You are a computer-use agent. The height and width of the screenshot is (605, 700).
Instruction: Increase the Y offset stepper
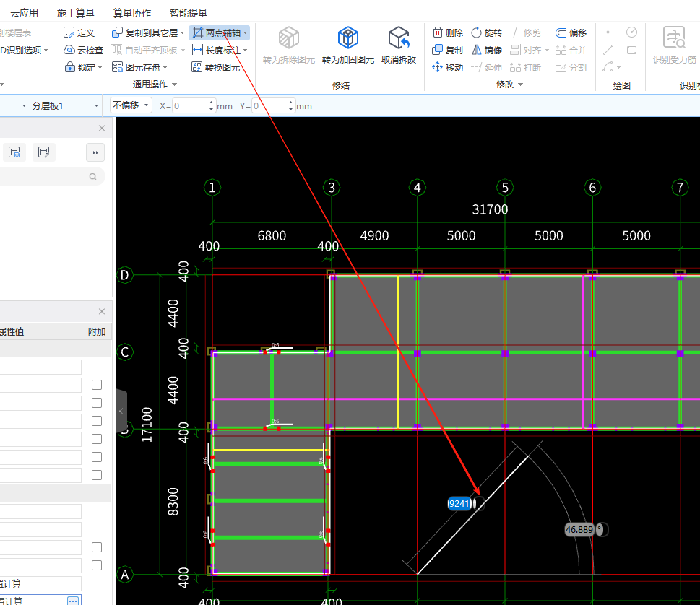pyautogui.click(x=291, y=103)
